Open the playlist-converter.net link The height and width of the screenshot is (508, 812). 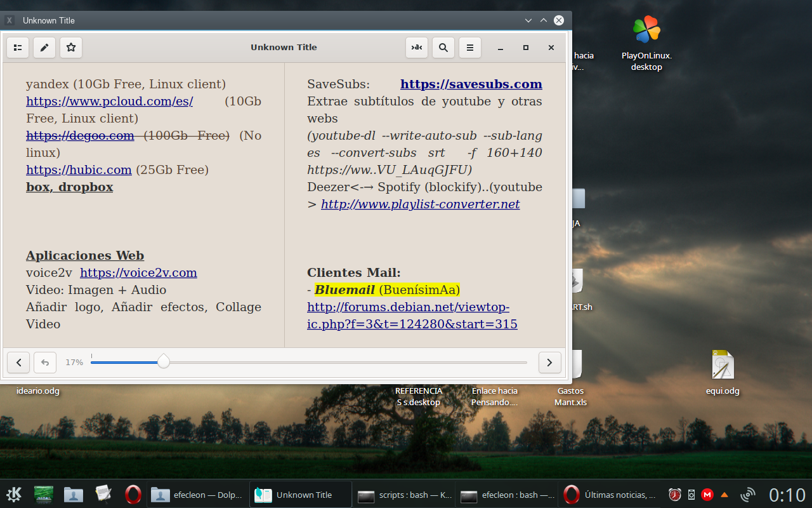tap(421, 204)
